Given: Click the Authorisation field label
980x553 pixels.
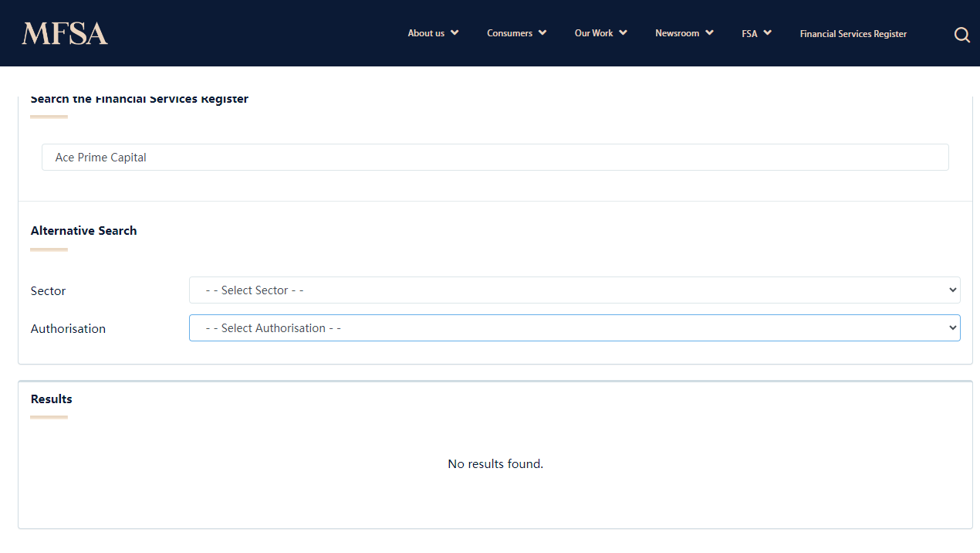Looking at the screenshot, I should tap(68, 329).
